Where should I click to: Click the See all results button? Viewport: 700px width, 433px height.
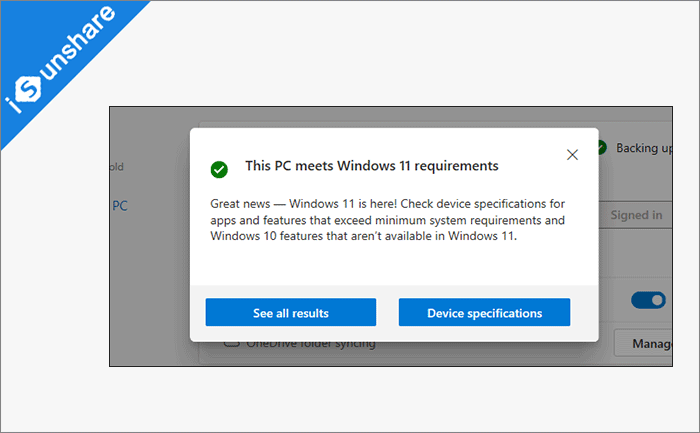290,313
